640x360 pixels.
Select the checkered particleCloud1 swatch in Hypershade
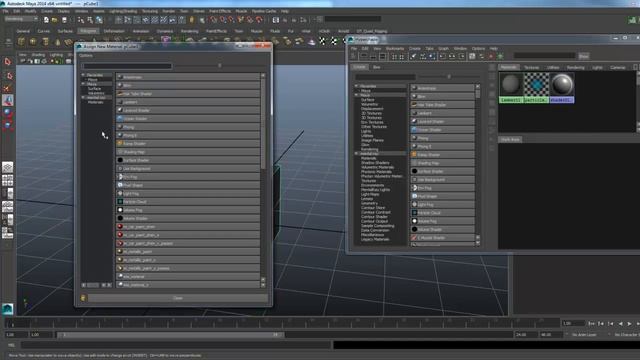[536, 88]
